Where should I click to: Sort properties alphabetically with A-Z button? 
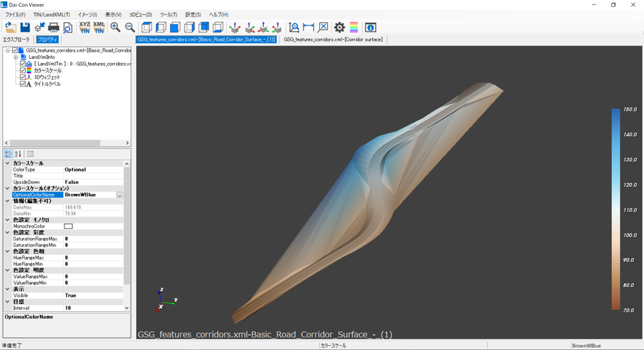pos(18,154)
